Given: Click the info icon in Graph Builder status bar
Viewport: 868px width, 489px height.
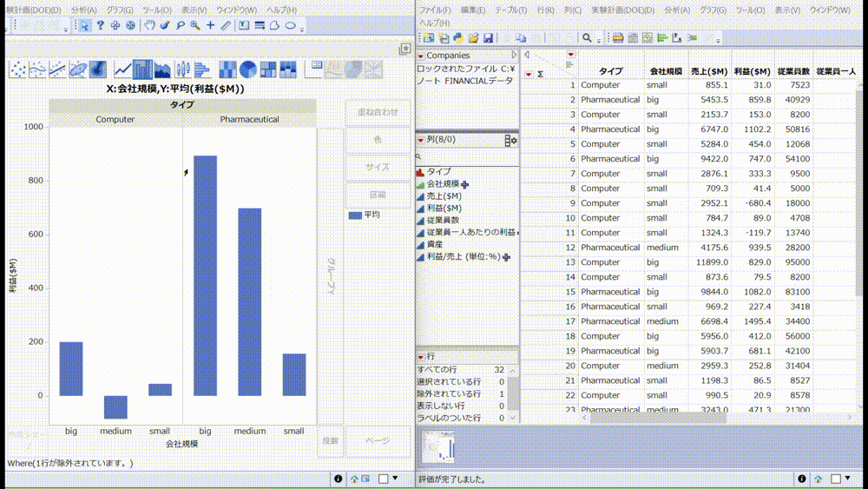Looking at the screenshot, I should tap(338, 479).
